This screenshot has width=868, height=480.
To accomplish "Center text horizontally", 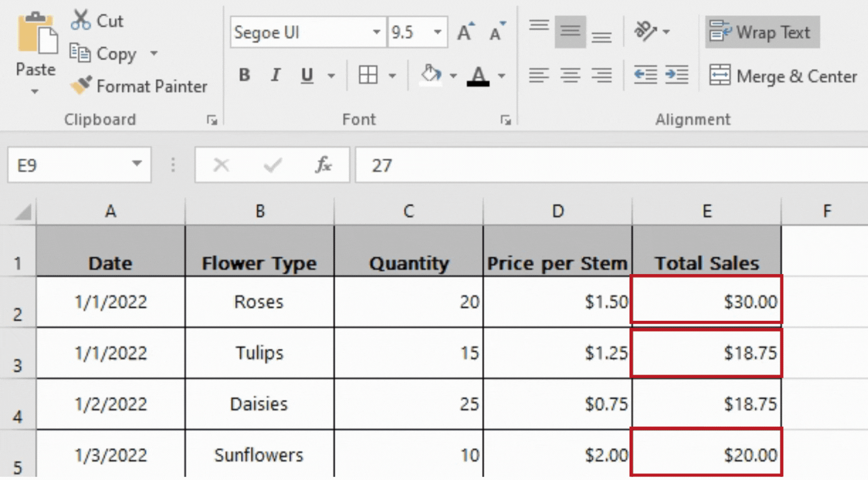I will pos(571,75).
